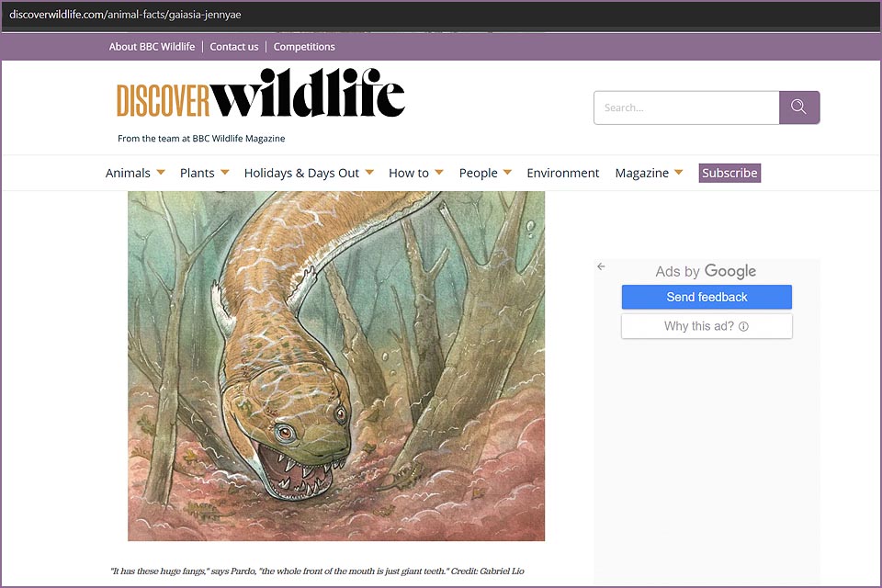Focus the Search text field

[x=685, y=107]
